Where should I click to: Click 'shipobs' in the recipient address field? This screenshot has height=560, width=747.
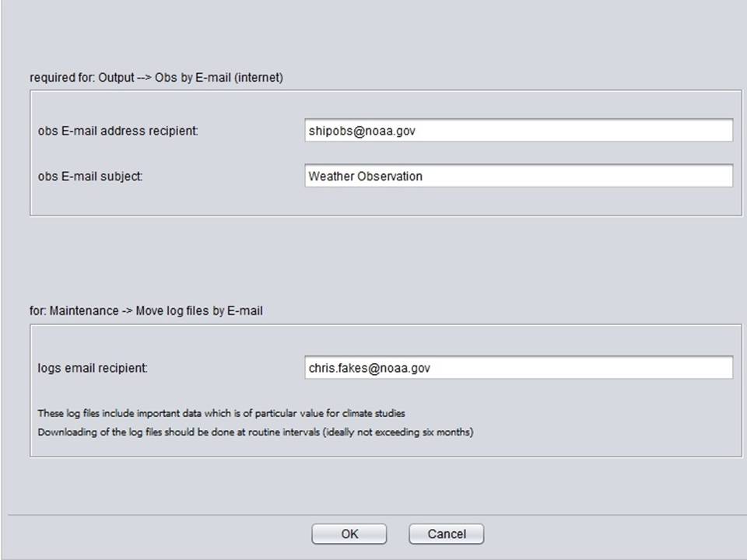331,131
